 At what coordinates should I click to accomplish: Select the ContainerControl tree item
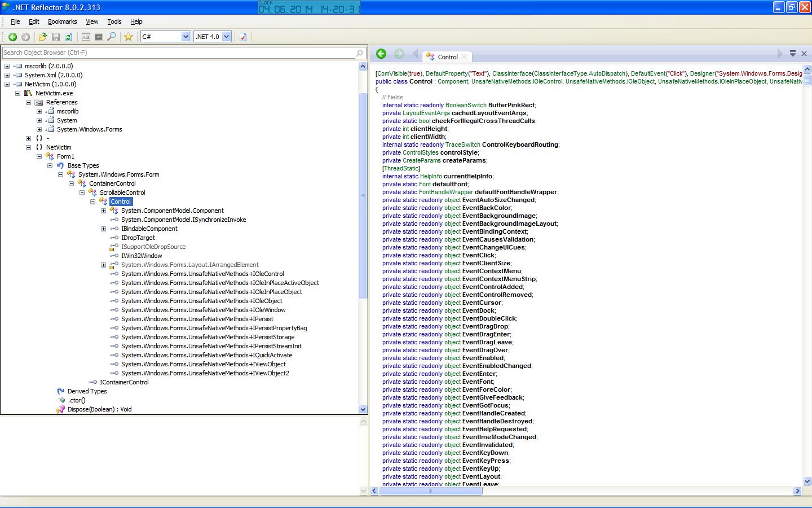click(112, 183)
